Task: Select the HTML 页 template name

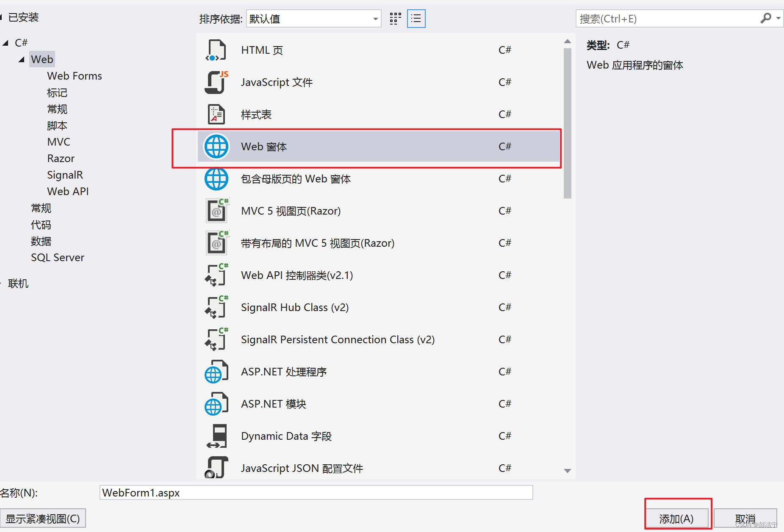Action: tap(262, 50)
